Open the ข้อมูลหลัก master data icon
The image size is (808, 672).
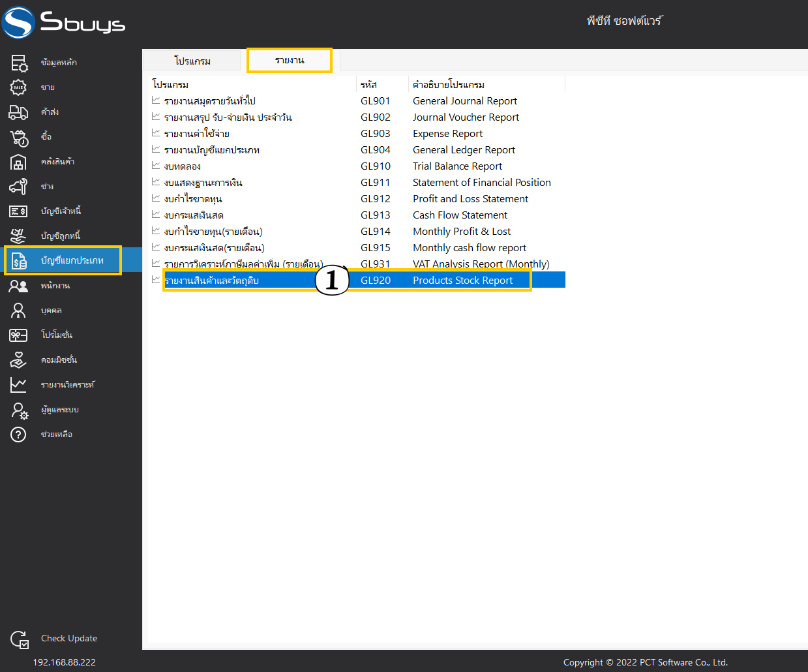tap(19, 63)
